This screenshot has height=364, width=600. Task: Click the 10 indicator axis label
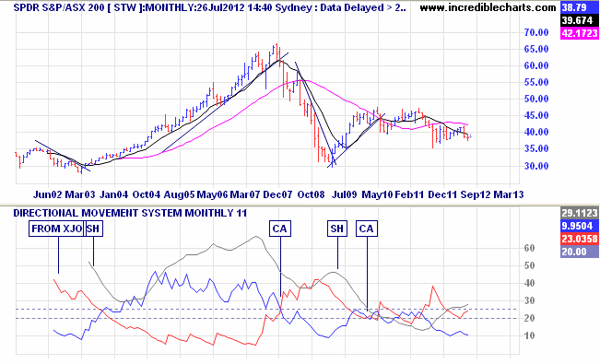coord(529,335)
